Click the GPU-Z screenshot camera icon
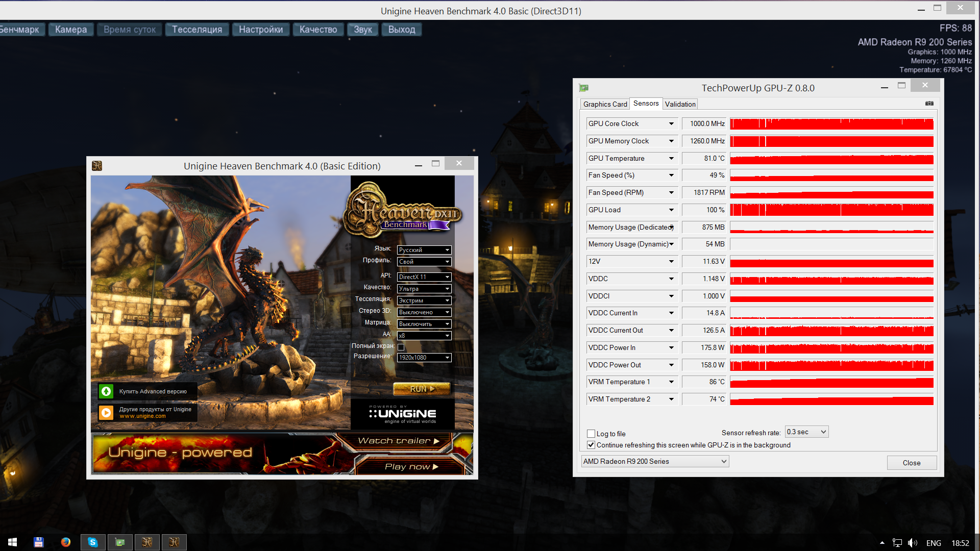This screenshot has height=551, width=980. [x=929, y=104]
